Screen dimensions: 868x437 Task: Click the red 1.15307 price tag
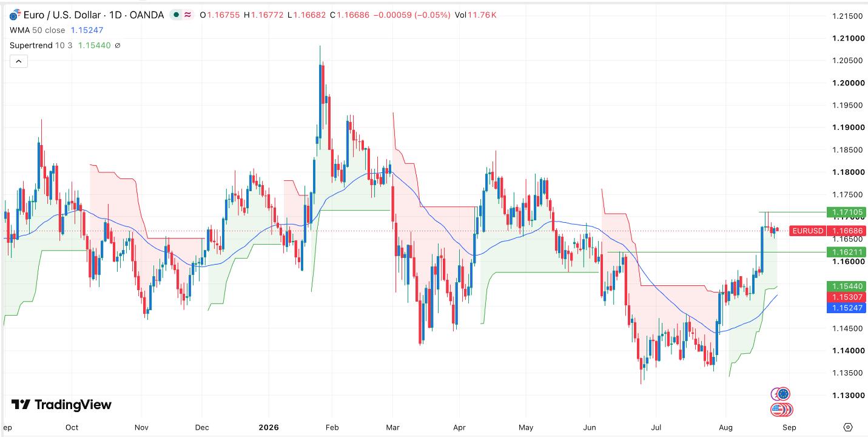coord(846,297)
